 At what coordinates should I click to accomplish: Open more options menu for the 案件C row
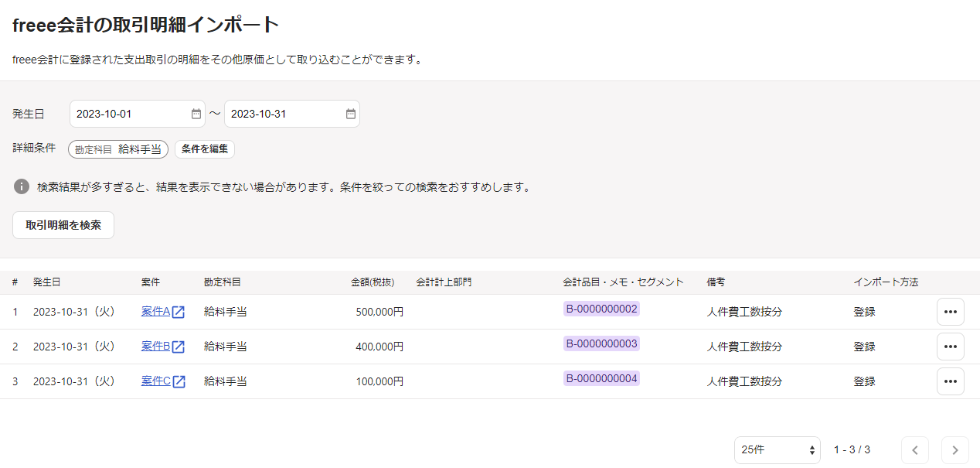coord(951,381)
